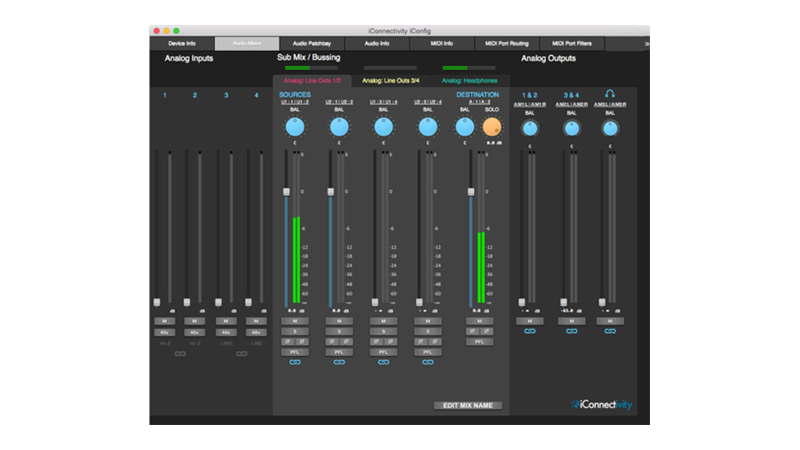The width and height of the screenshot is (800, 450).
Task: Click the EDIT MIX NAME button
Action: (x=468, y=406)
